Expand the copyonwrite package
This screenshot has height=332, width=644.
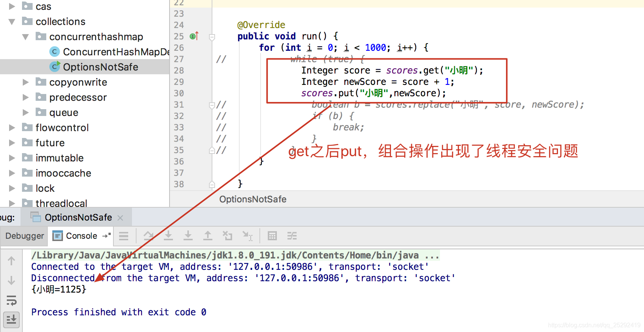[x=25, y=82]
